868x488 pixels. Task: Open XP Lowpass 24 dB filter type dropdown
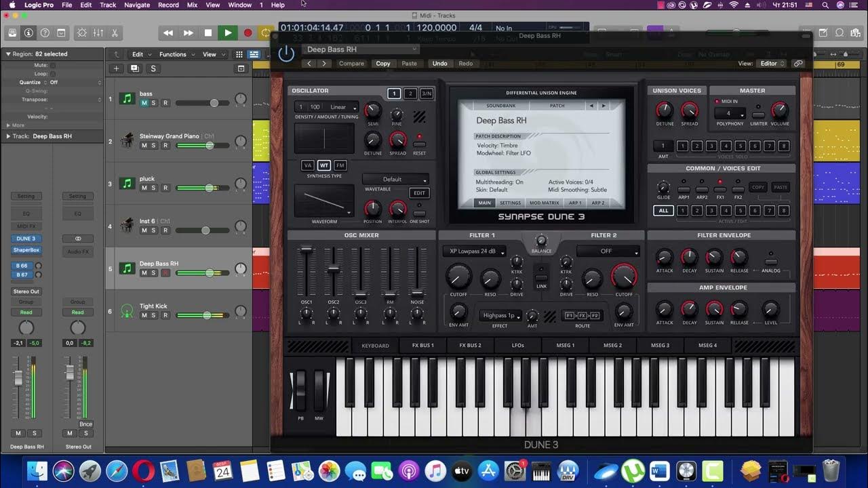474,251
